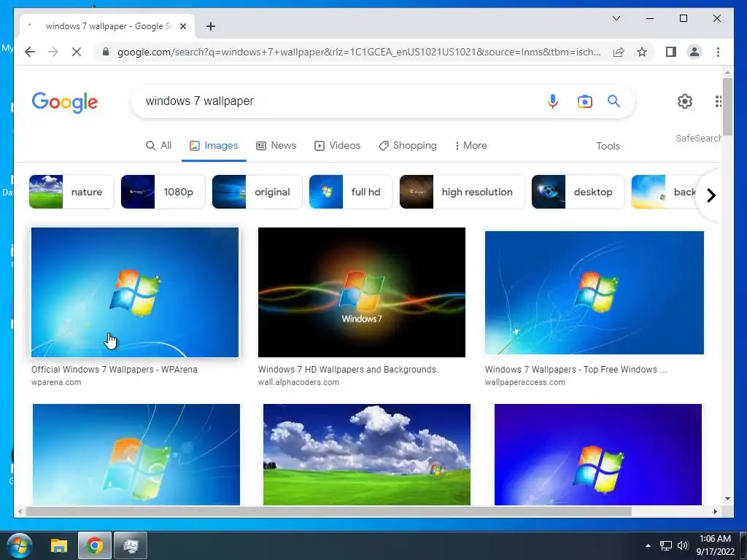
Task: Select the Images tab
Action: pyautogui.click(x=214, y=146)
